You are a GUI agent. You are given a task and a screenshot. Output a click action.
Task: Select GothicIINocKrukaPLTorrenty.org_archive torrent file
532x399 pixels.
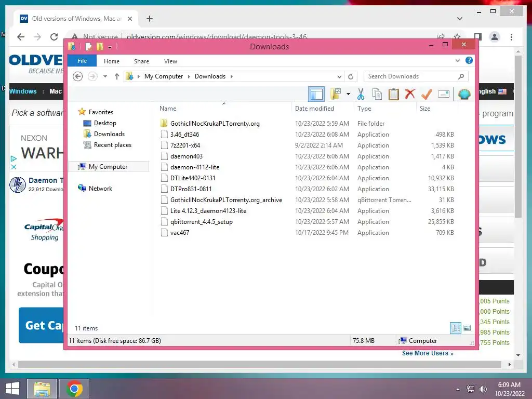226,200
